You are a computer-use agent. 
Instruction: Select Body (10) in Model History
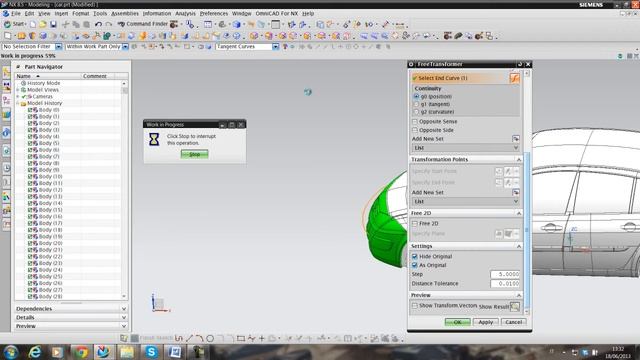pos(50,177)
